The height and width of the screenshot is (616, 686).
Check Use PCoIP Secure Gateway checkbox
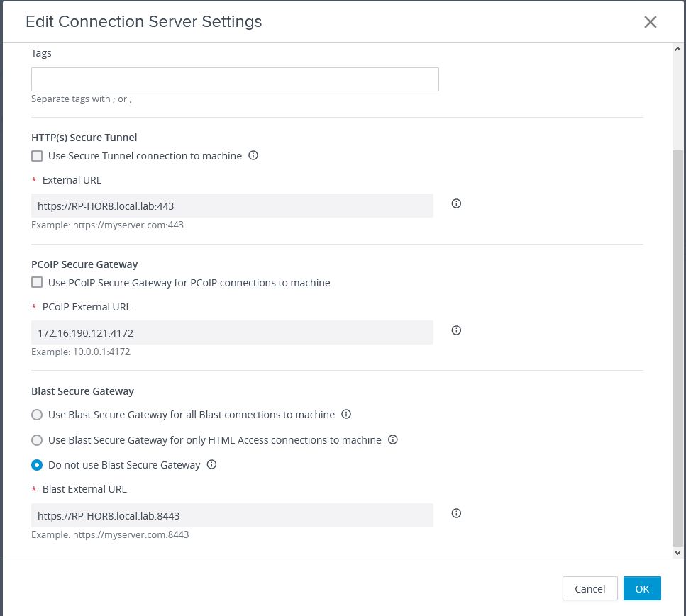click(37, 282)
